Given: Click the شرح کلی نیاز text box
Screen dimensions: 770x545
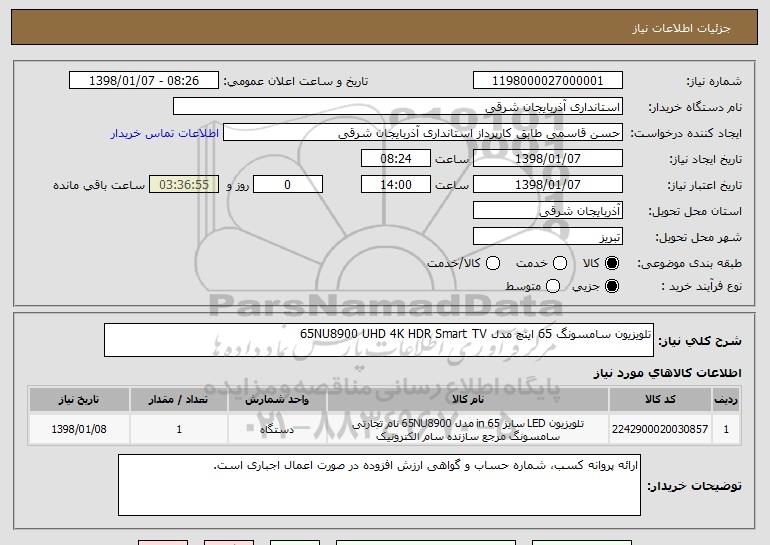Looking at the screenshot, I should click(379, 340).
